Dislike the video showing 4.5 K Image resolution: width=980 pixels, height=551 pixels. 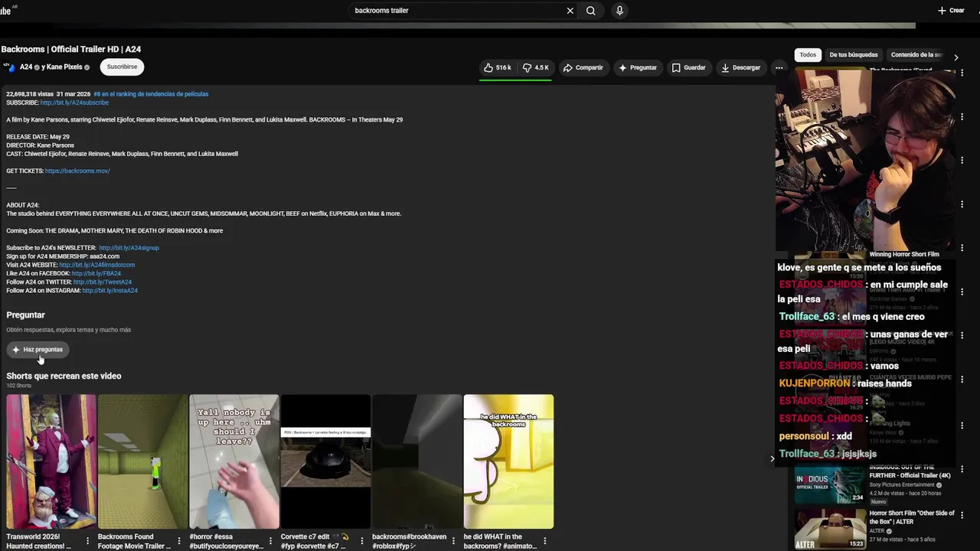pos(535,67)
